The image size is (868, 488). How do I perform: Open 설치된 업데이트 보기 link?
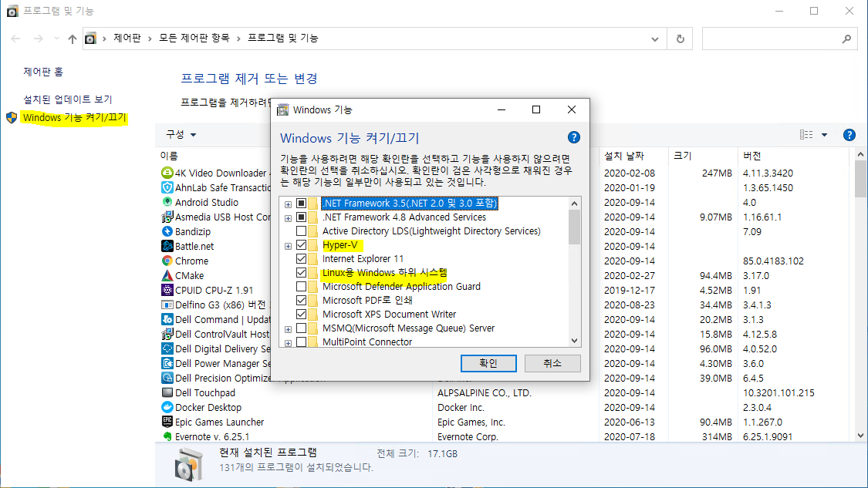pos(68,99)
